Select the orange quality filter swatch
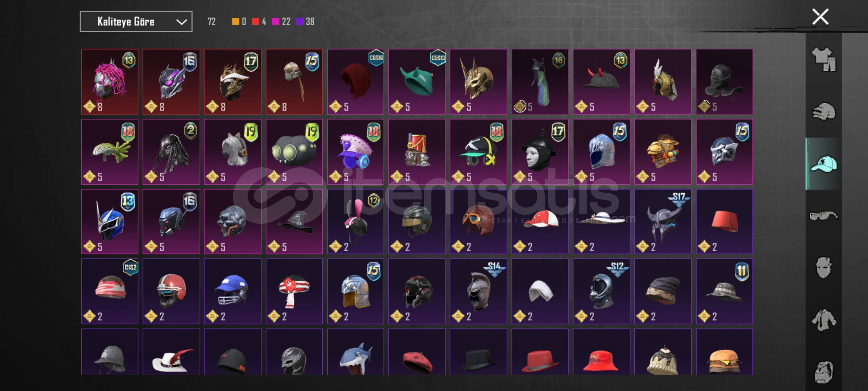The width and height of the screenshot is (868, 391). [x=235, y=22]
